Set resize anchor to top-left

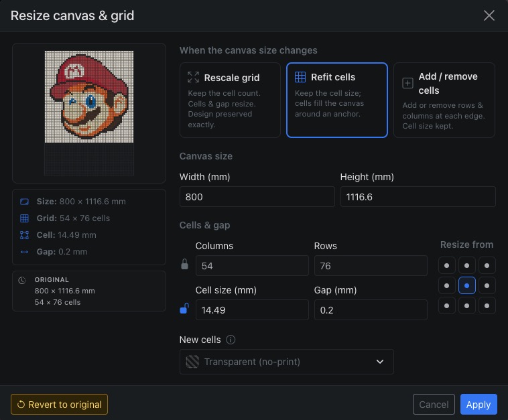tap(447, 265)
